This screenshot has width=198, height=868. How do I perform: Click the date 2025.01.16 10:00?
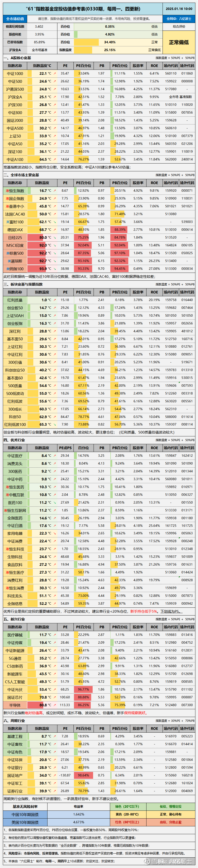pos(179,9)
